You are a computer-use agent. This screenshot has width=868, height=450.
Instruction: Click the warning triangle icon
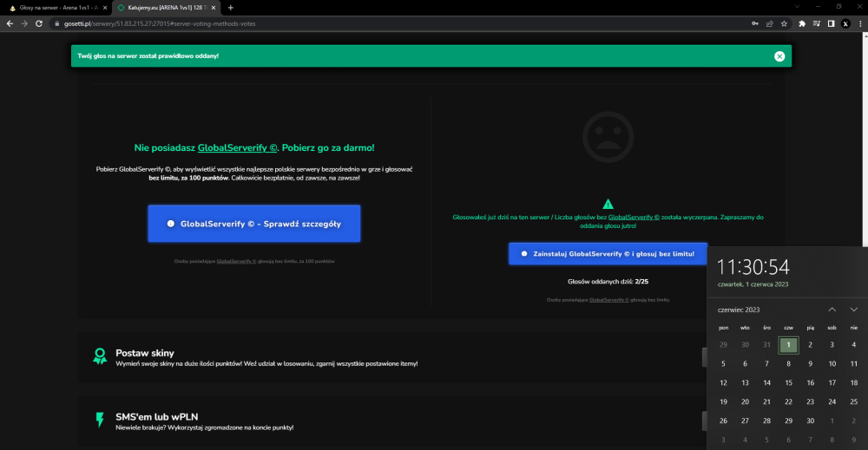(x=608, y=204)
